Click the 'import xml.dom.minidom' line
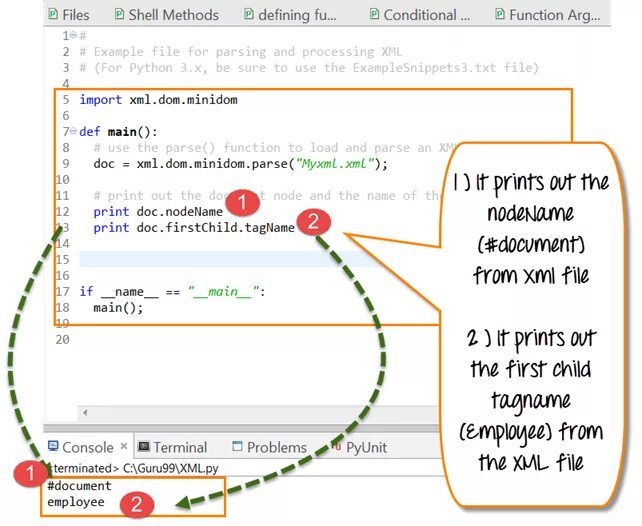The width and height of the screenshot is (642, 526). click(x=158, y=100)
